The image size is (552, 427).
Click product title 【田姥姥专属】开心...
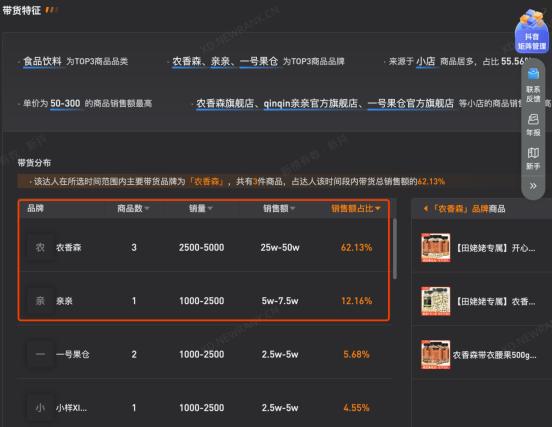pyautogui.click(x=496, y=248)
